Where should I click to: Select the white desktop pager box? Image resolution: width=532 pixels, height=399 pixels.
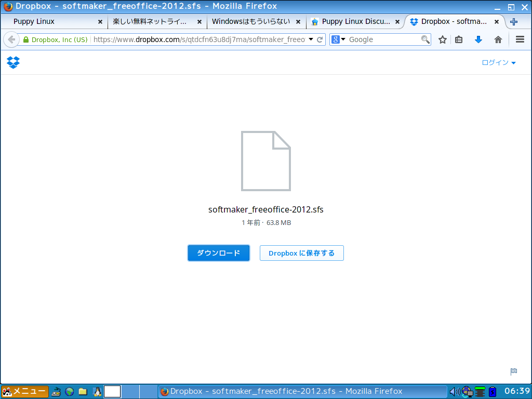(112, 392)
